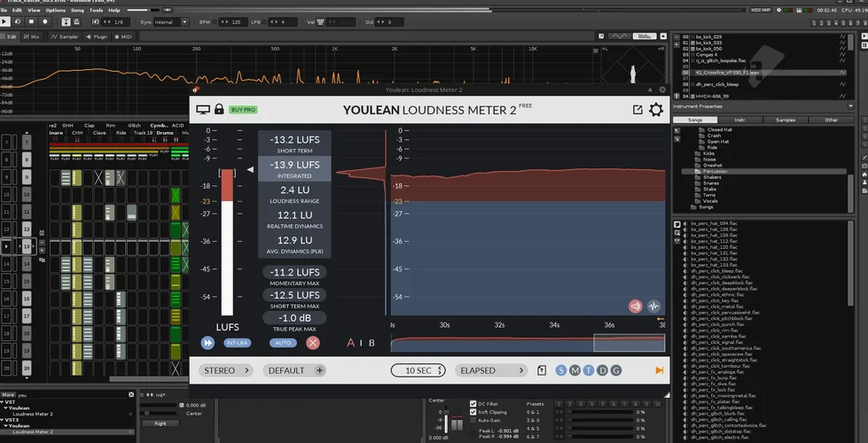Open the Song menu
The width and height of the screenshot is (868, 443).
coord(77,10)
